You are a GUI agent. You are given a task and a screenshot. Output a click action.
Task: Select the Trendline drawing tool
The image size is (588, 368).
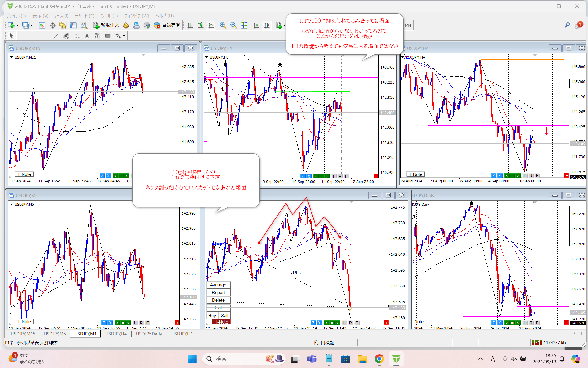(x=56, y=36)
